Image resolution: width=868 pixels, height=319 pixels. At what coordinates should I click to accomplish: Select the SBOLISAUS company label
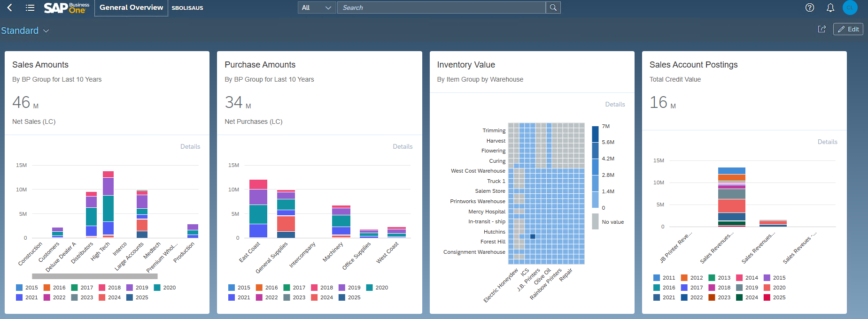[187, 8]
